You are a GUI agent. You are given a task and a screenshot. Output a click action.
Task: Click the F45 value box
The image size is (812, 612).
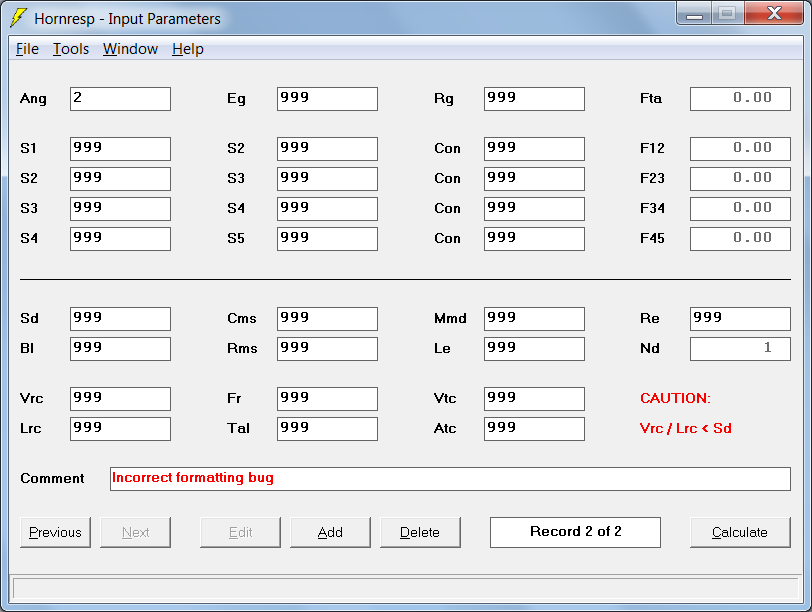point(741,239)
